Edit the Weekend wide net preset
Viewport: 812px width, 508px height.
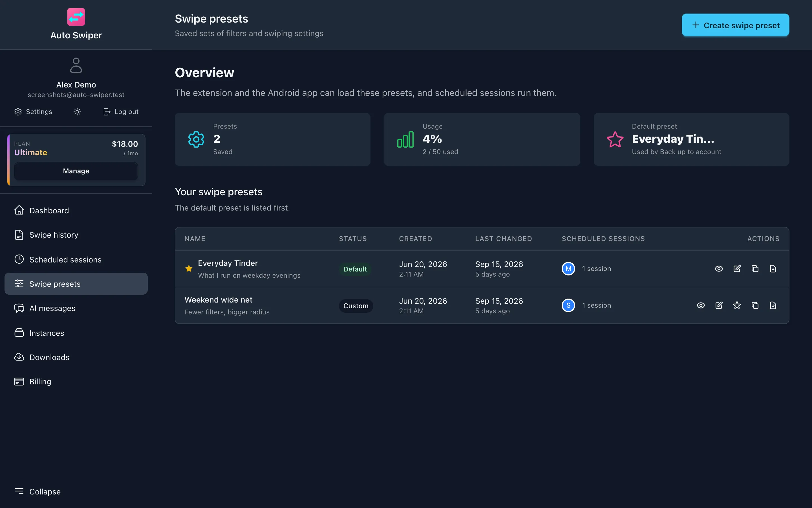click(x=719, y=305)
